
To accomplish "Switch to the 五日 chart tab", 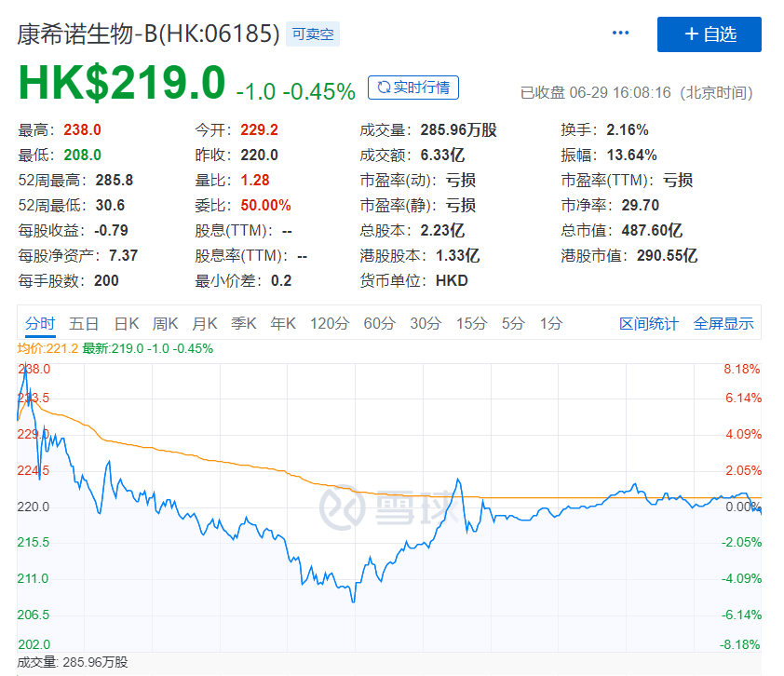I will point(84,324).
